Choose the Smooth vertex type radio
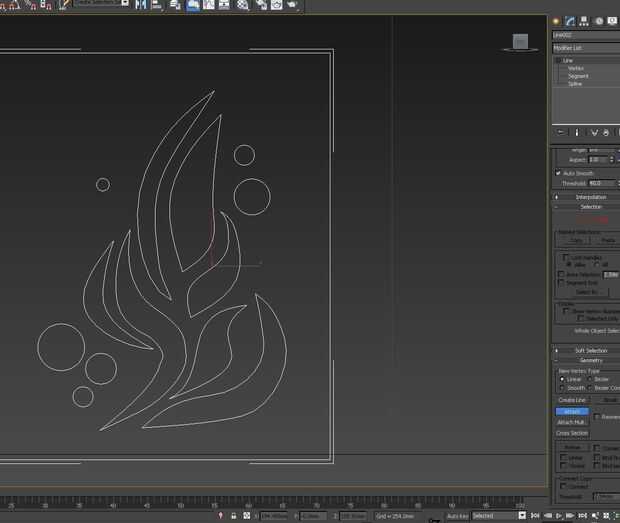Viewport: 620px width, 523px height. click(562, 388)
